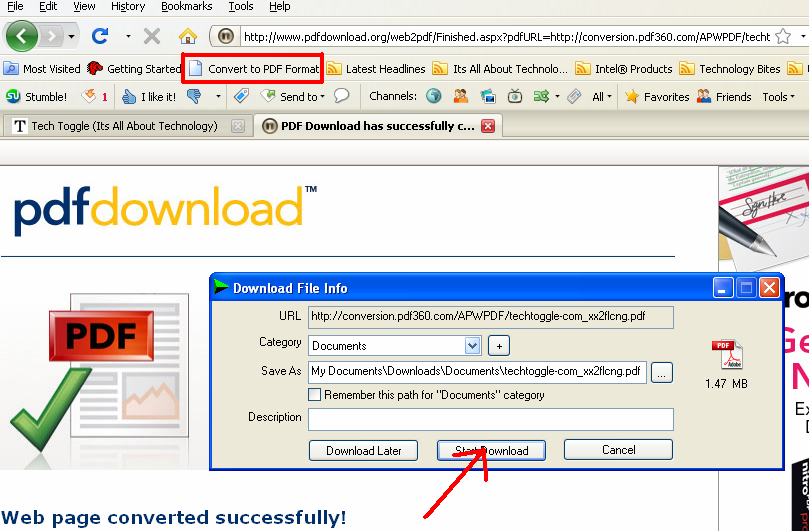Open dropdown arrow beside the shuffle icon
The image size is (809, 531).
(557, 96)
